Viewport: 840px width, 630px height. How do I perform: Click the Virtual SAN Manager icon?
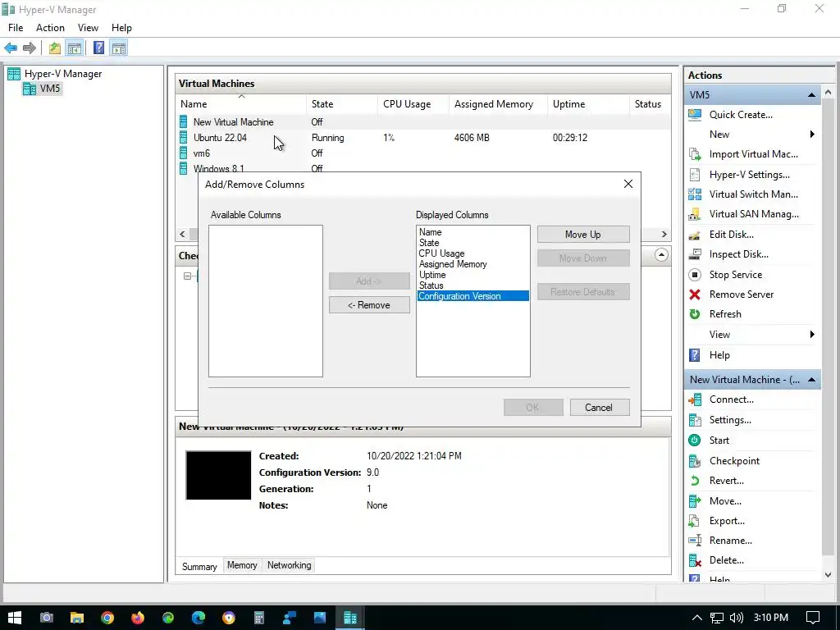click(x=695, y=214)
